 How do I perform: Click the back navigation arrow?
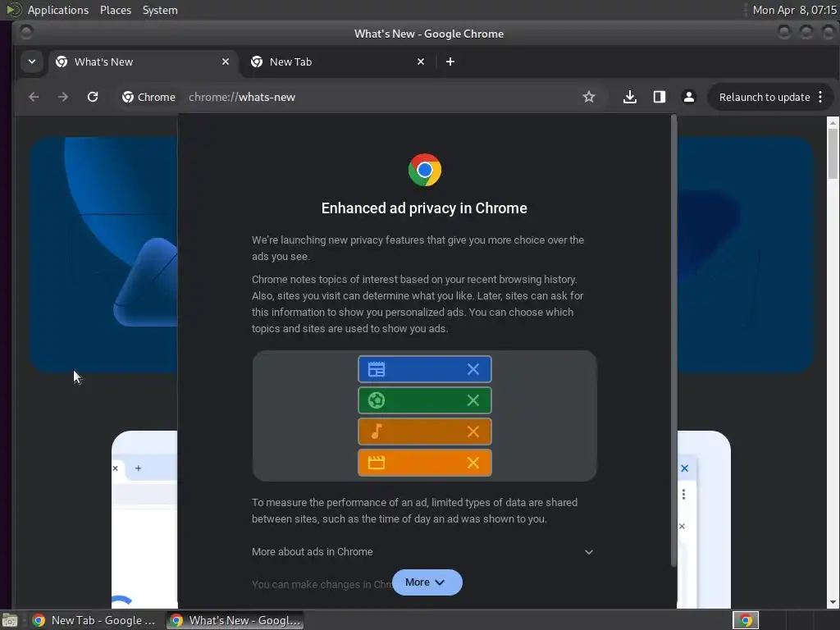34,97
